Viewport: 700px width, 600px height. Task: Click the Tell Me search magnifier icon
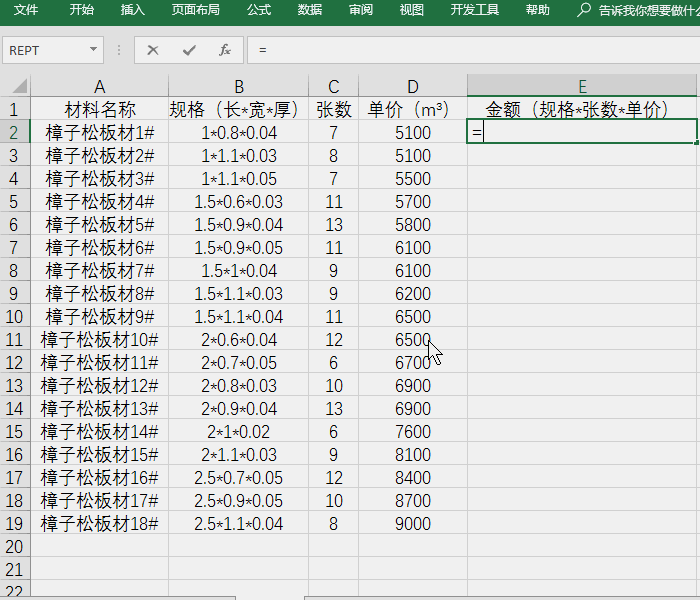click(584, 10)
